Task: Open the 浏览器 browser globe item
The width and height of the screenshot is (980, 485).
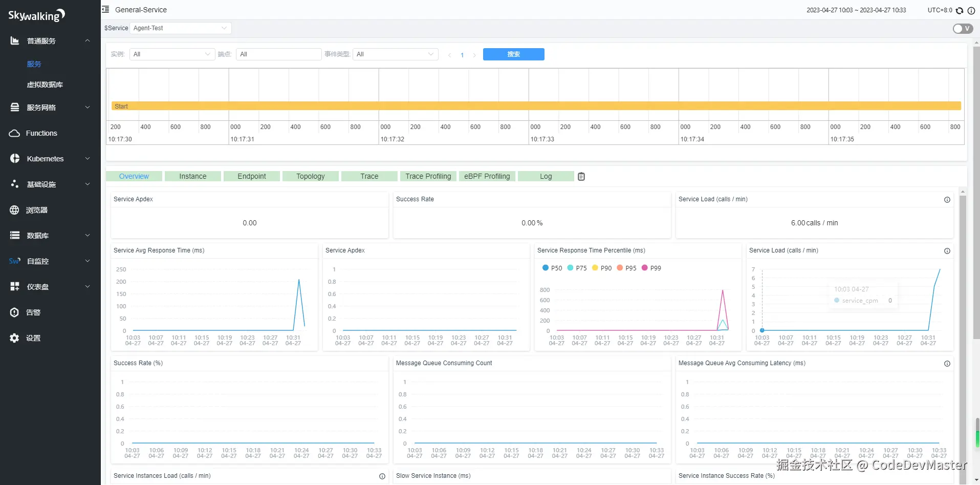Action: 14,210
